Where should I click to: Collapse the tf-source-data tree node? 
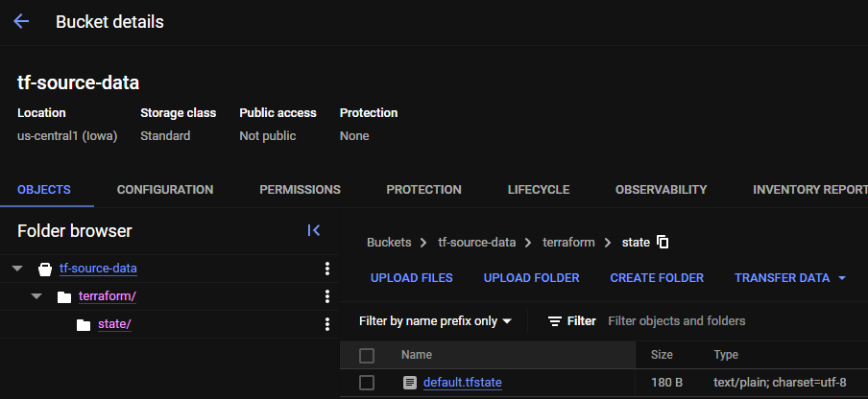tap(17, 269)
